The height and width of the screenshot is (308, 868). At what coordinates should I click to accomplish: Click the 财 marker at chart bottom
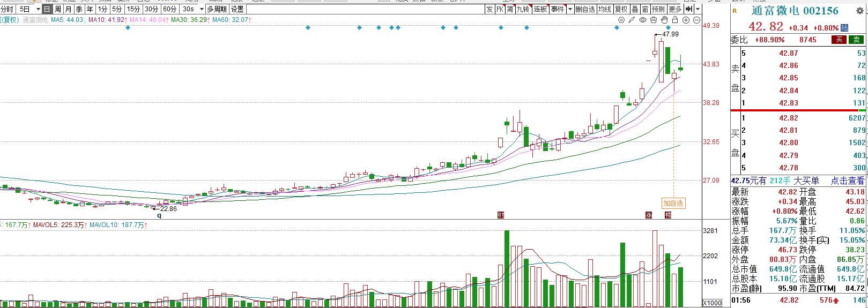tap(501, 215)
